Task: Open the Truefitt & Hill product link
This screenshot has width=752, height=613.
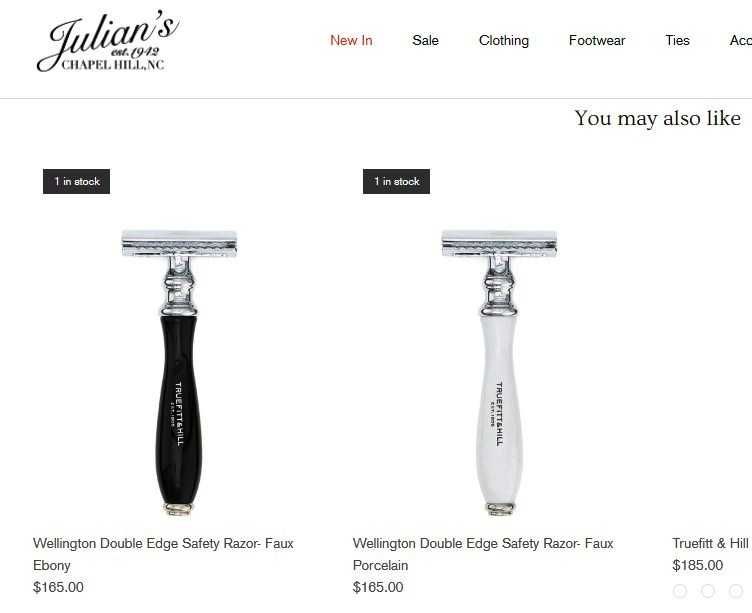Action: pos(712,543)
